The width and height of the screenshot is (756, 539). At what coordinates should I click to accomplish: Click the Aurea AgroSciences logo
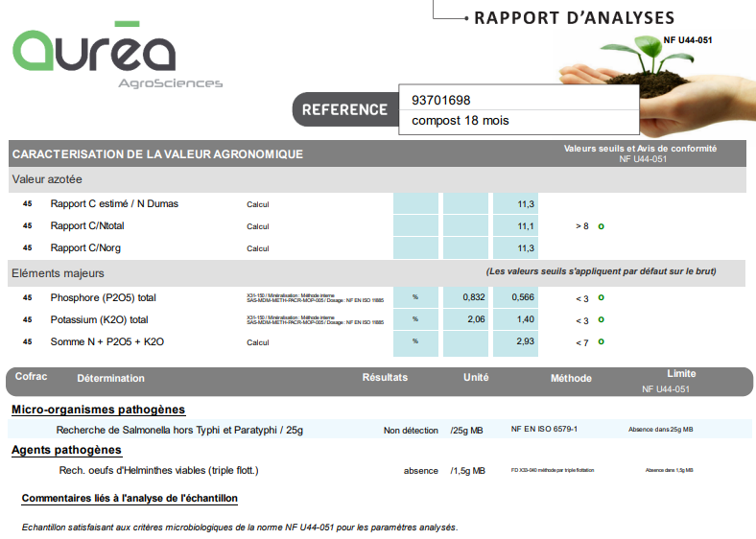click(x=118, y=55)
